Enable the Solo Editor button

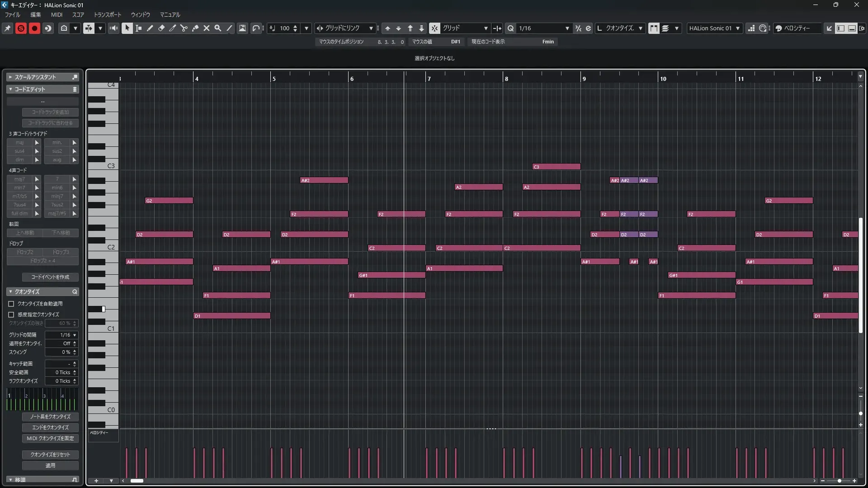click(21, 28)
